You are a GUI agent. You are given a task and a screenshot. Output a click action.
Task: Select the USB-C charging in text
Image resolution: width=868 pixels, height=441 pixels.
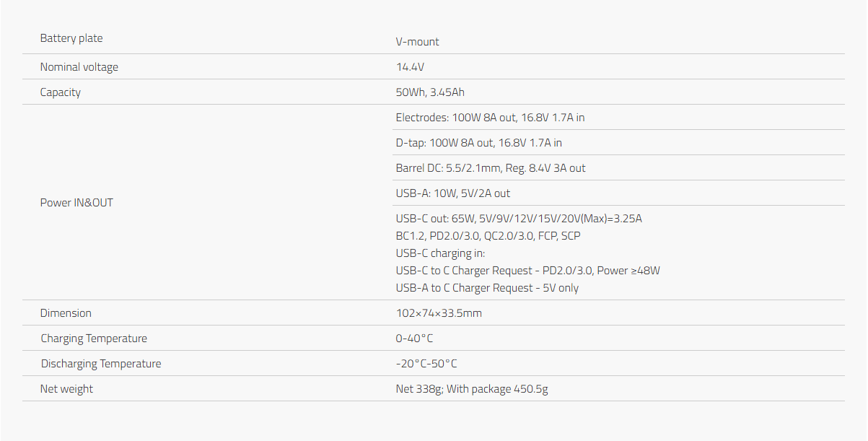point(440,253)
